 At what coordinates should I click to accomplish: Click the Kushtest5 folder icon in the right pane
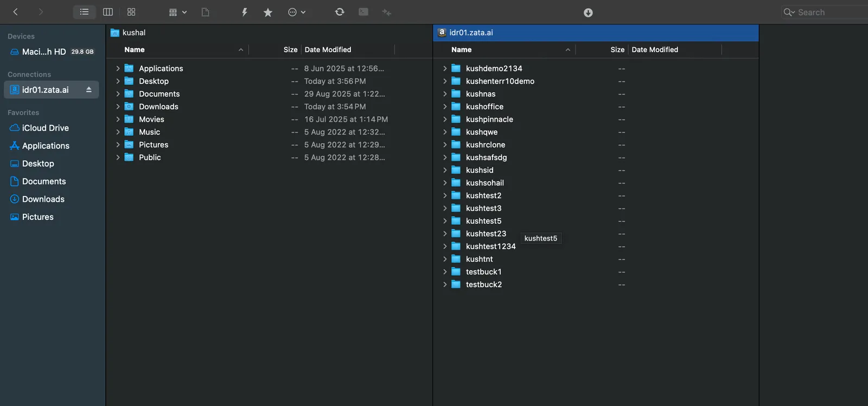click(x=456, y=221)
